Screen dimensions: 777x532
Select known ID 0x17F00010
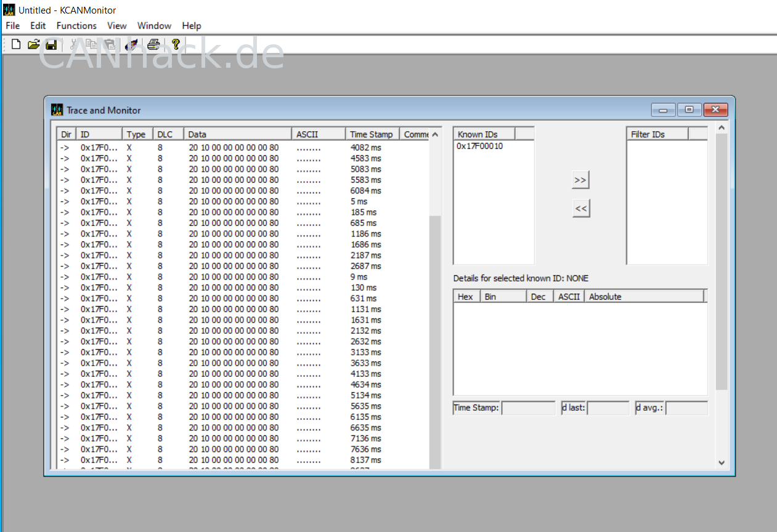coord(479,147)
